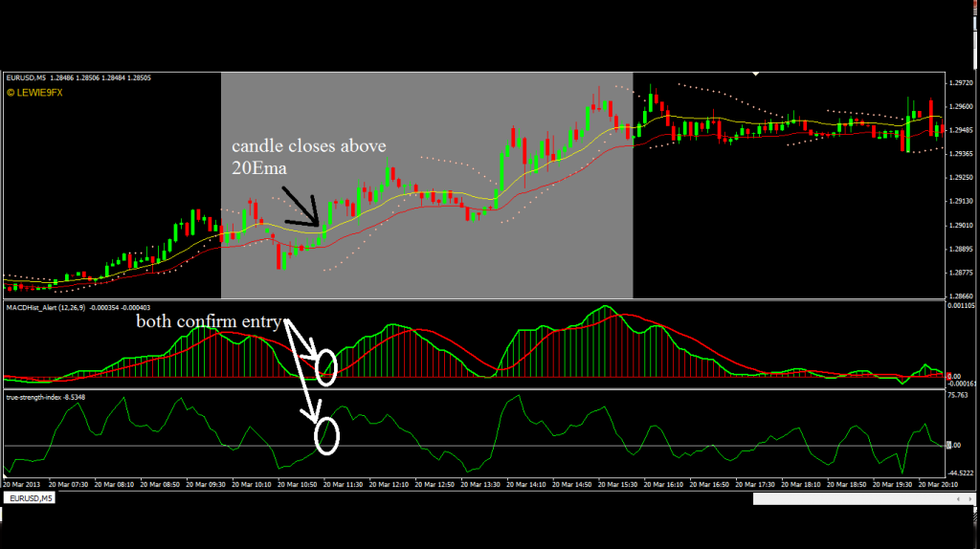Click the 20 Mar 07:30 time label

click(68, 484)
